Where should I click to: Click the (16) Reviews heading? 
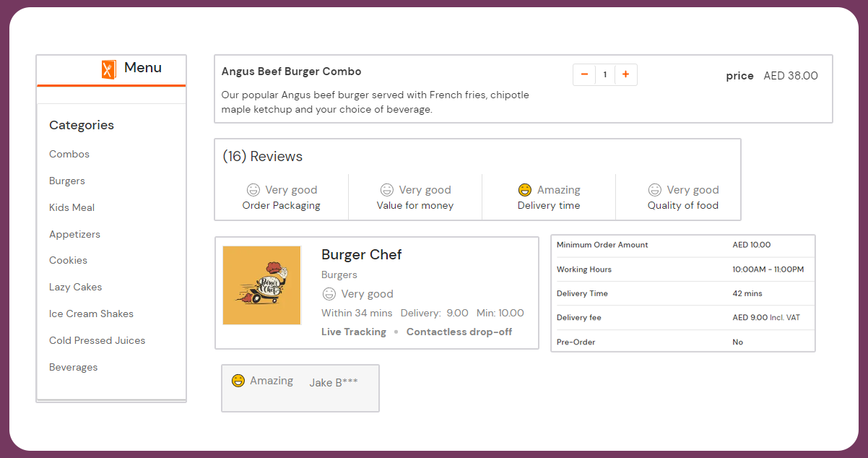pos(262,157)
